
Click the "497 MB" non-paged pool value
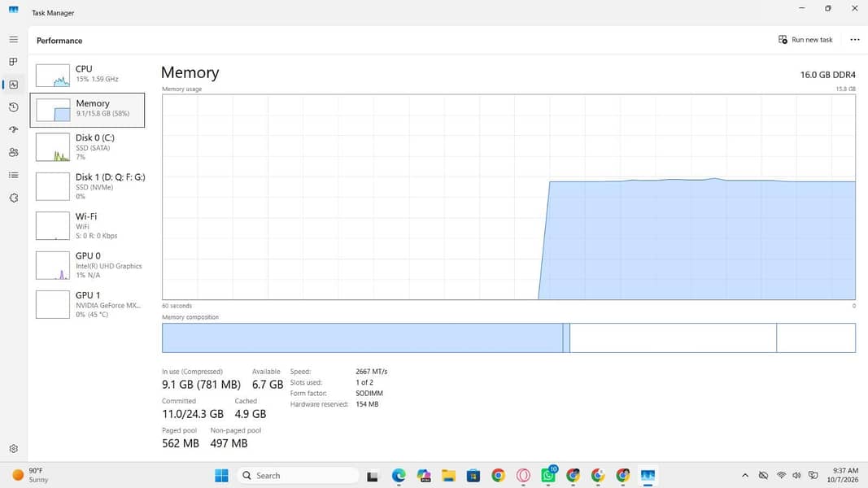(x=229, y=443)
